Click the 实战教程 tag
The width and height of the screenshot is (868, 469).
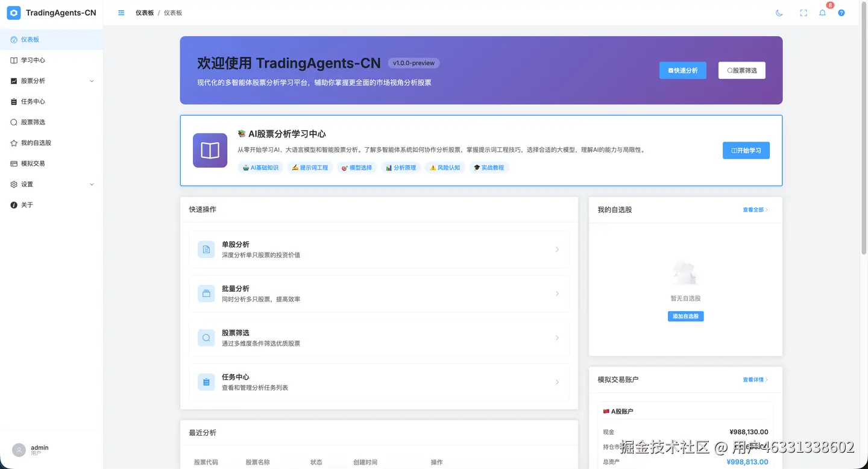click(x=489, y=168)
